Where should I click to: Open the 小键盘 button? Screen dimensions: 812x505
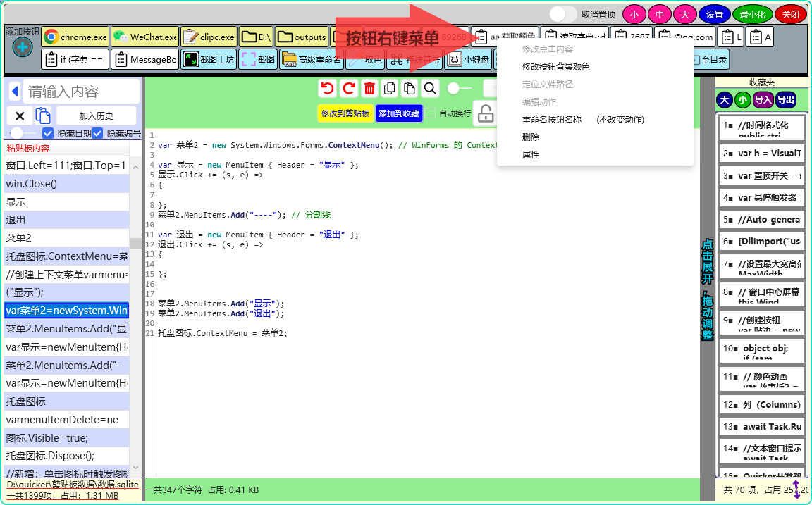click(469, 59)
